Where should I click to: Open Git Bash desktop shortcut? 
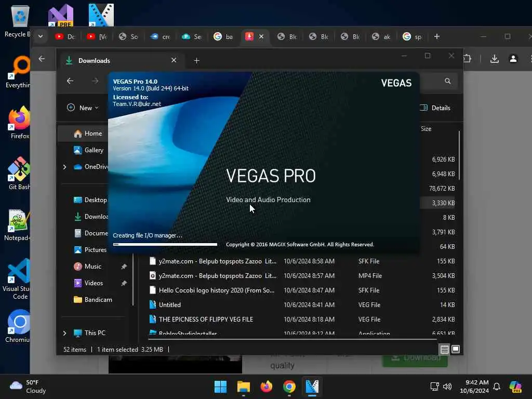(x=19, y=174)
